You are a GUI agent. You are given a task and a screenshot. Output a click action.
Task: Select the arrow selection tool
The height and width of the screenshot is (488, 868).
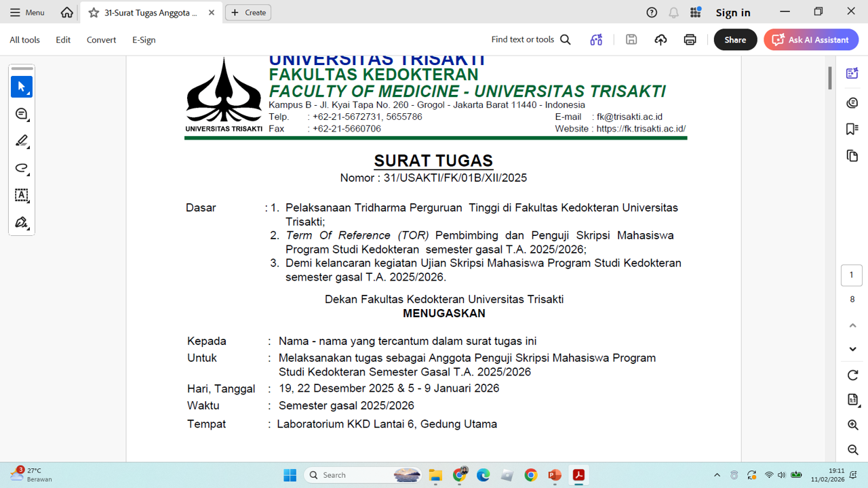click(22, 87)
